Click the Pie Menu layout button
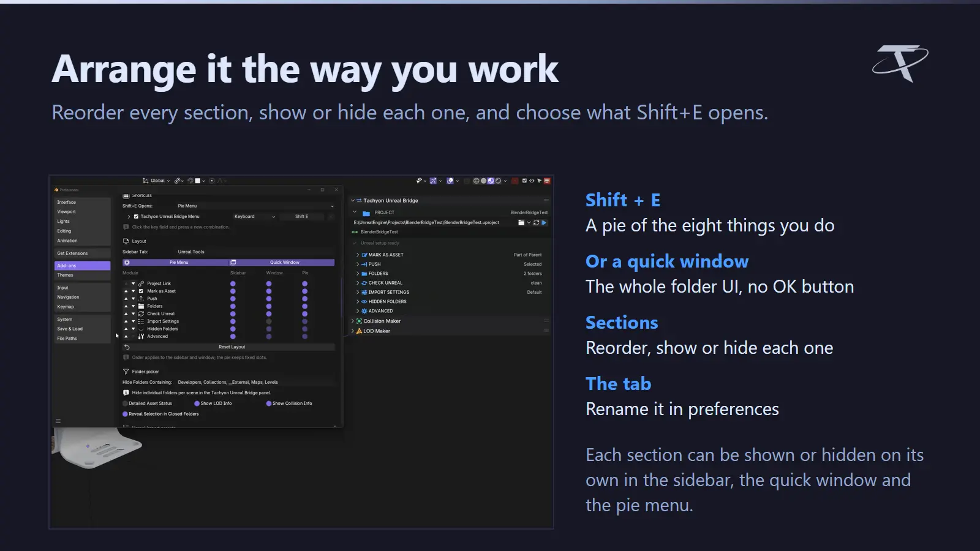This screenshot has width=980, height=551. click(175, 263)
